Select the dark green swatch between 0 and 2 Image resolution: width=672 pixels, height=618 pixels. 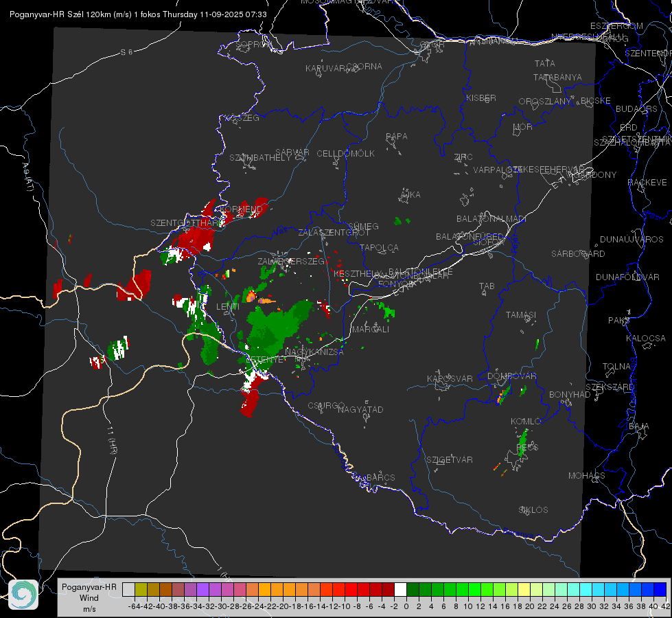pos(413,589)
